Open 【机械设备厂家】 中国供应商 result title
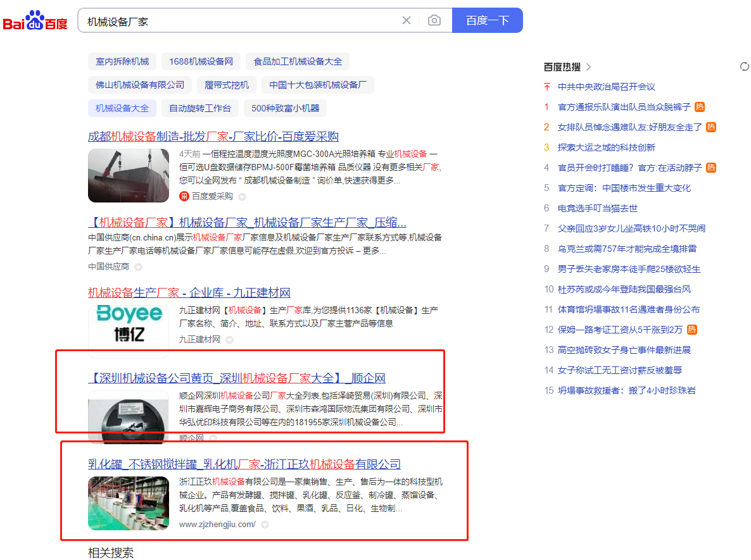The height and width of the screenshot is (560, 751). tap(247, 223)
